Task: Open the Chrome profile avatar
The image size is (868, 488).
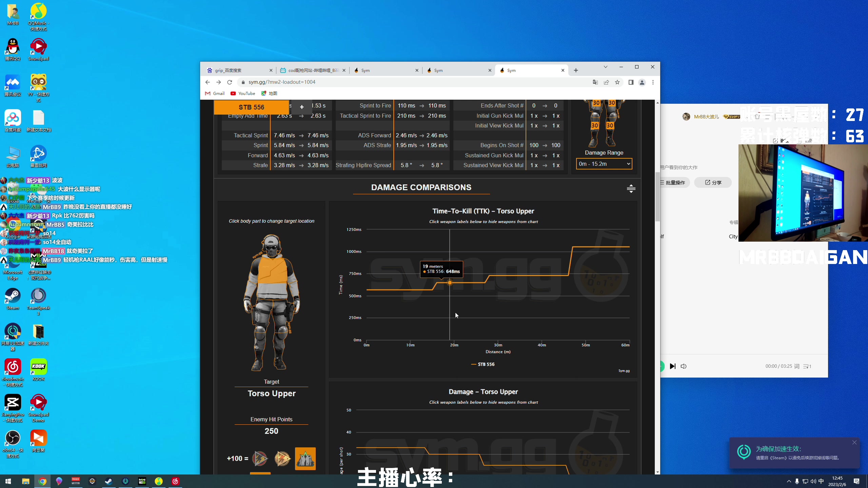Action: click(642, 82)
